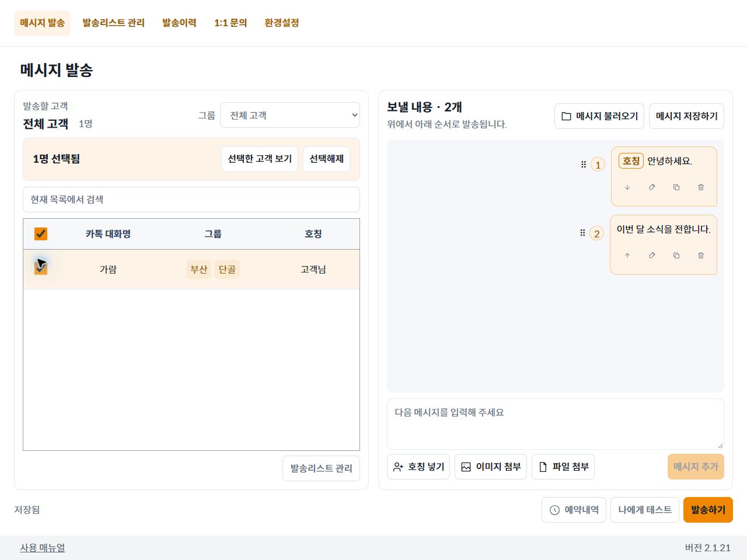Open the 사용 매뉴얼 link in footer
The image size is (747, 560).
pyautogui.click(x=43, y=548)
